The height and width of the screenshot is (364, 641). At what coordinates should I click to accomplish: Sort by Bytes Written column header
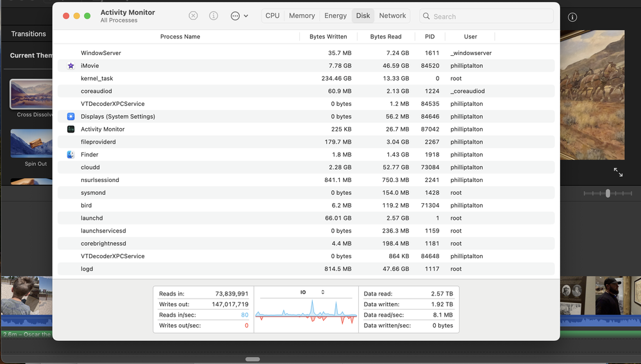pyautogui.click(x=328, y=37)
